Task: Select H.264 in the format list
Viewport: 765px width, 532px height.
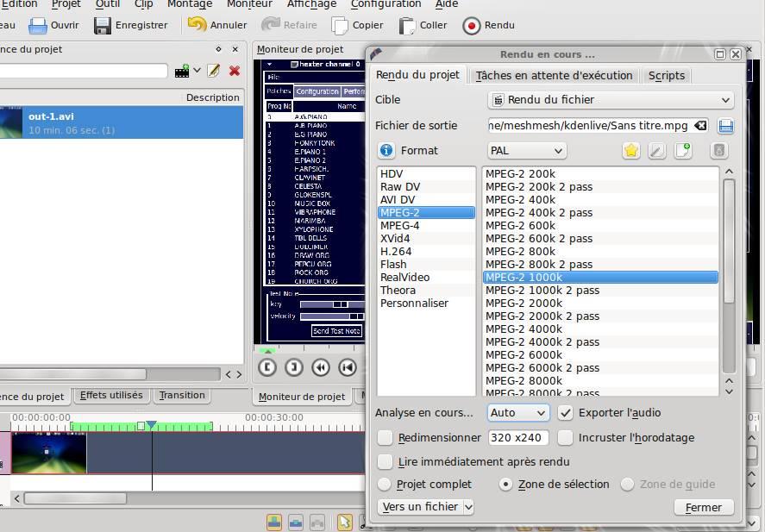Action: [x=396, y=252]
